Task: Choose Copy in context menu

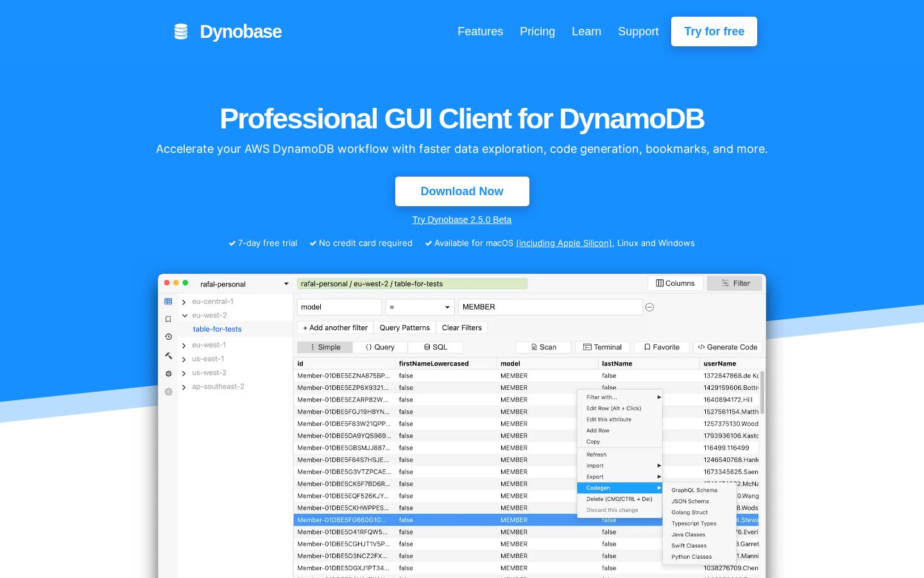Action: click(x=620, y=442)
